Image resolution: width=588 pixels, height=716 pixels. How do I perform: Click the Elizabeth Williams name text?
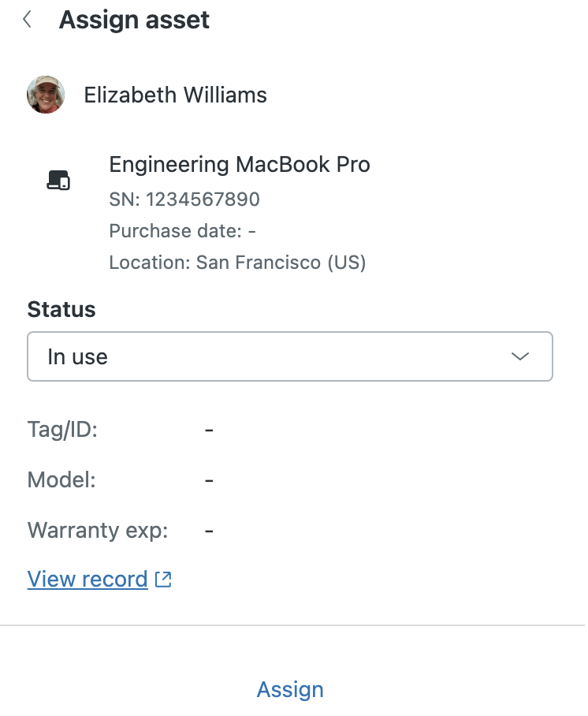point(175,95)
